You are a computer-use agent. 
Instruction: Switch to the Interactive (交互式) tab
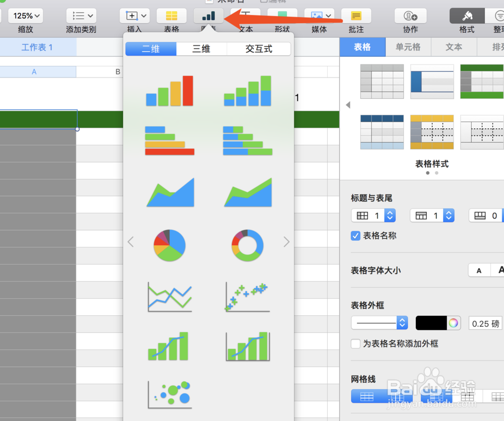[x=259, y=49]
